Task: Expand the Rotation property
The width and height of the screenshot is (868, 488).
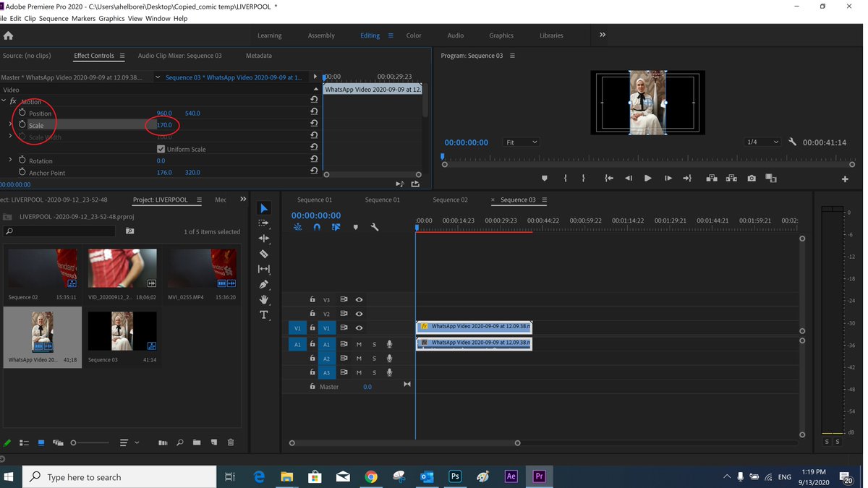Action: coord(10,160)
